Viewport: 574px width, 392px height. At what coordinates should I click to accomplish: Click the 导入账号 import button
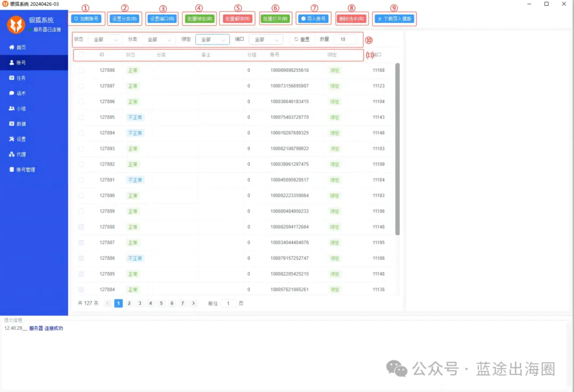point(314,19)
